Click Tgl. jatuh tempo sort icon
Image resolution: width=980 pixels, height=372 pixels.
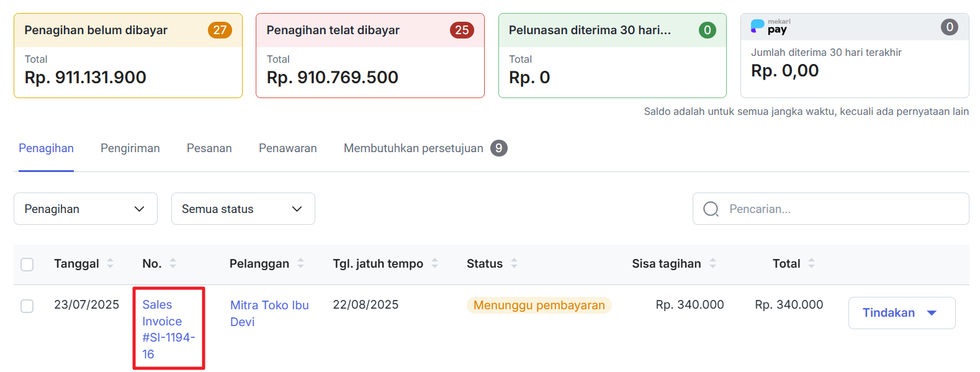click(x=434, y=263)
